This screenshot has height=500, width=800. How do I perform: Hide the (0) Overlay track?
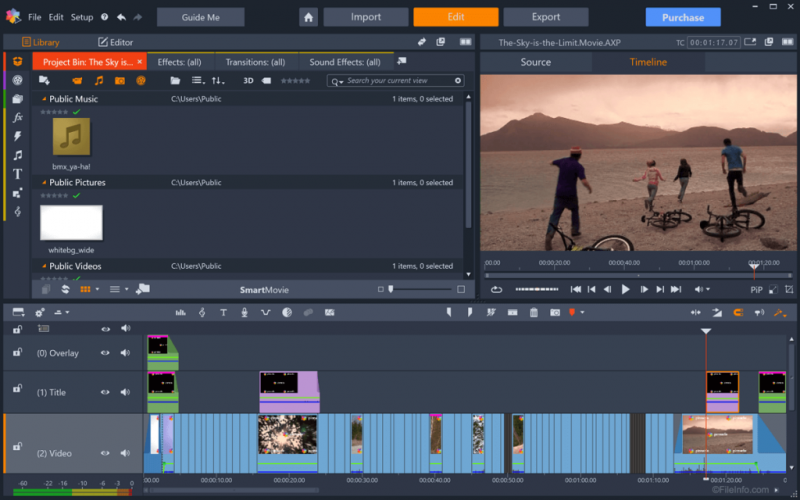105,353
